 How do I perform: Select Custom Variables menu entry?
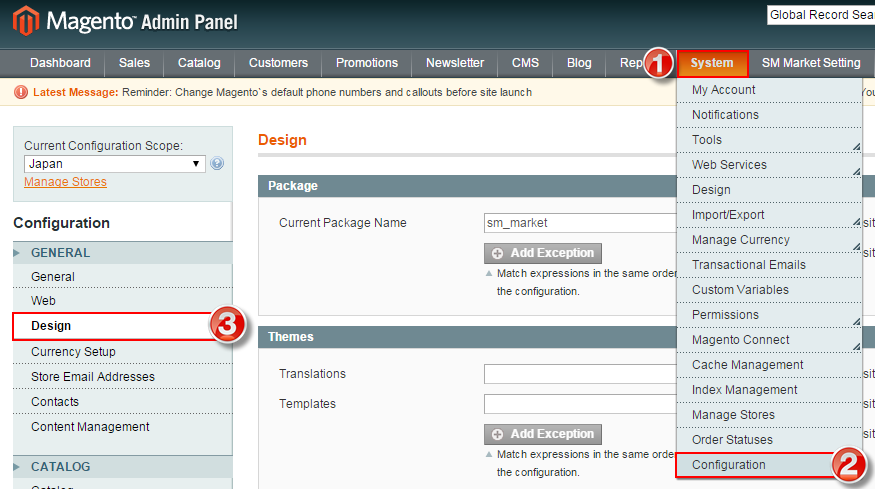769,290
